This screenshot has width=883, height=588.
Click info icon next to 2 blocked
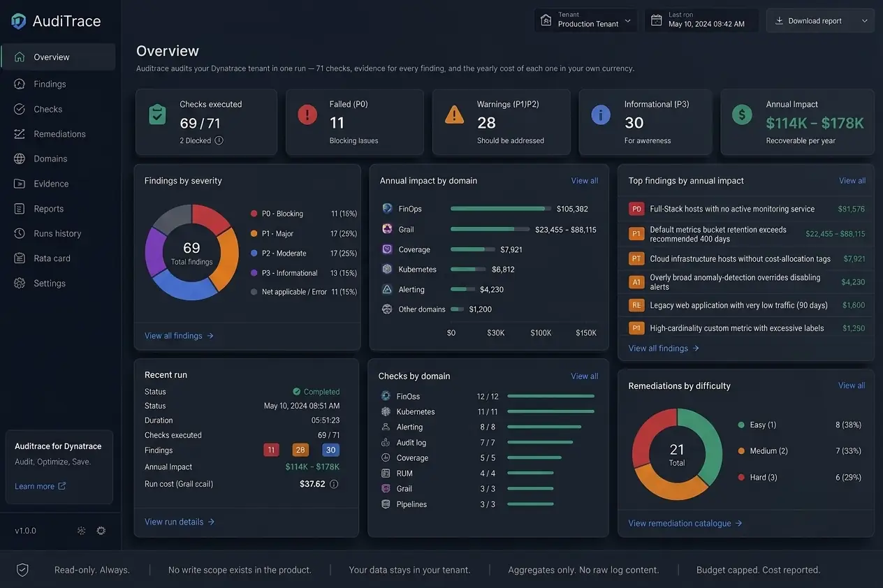(x=219, y=140)
